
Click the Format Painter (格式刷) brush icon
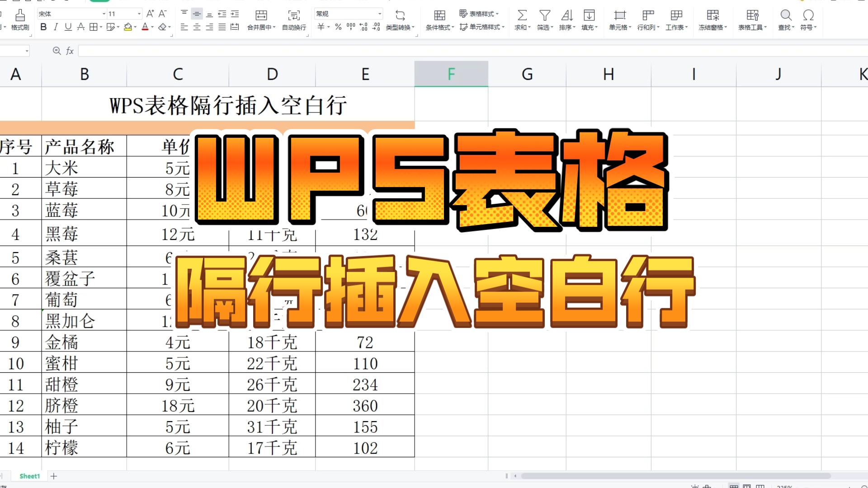pos(20,15)
